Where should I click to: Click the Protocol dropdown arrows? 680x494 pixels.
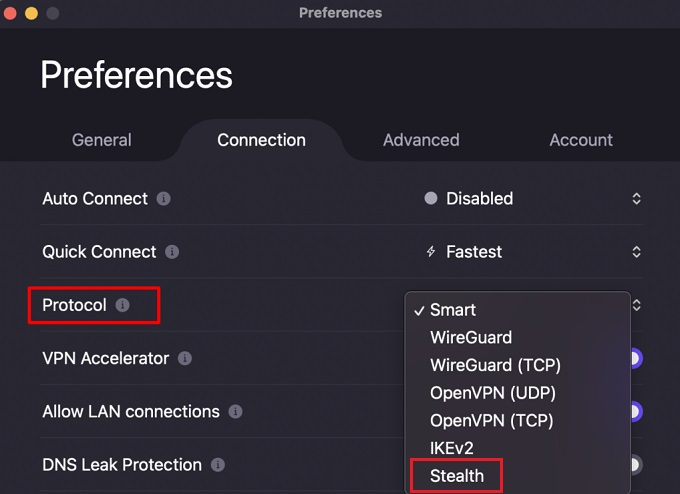point(636,305)
